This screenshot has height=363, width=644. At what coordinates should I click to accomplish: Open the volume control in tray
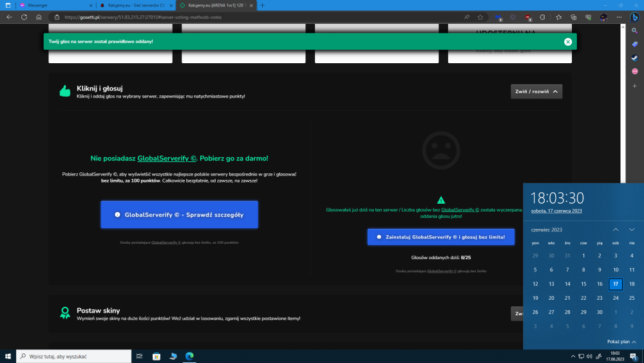pos(589,357)
